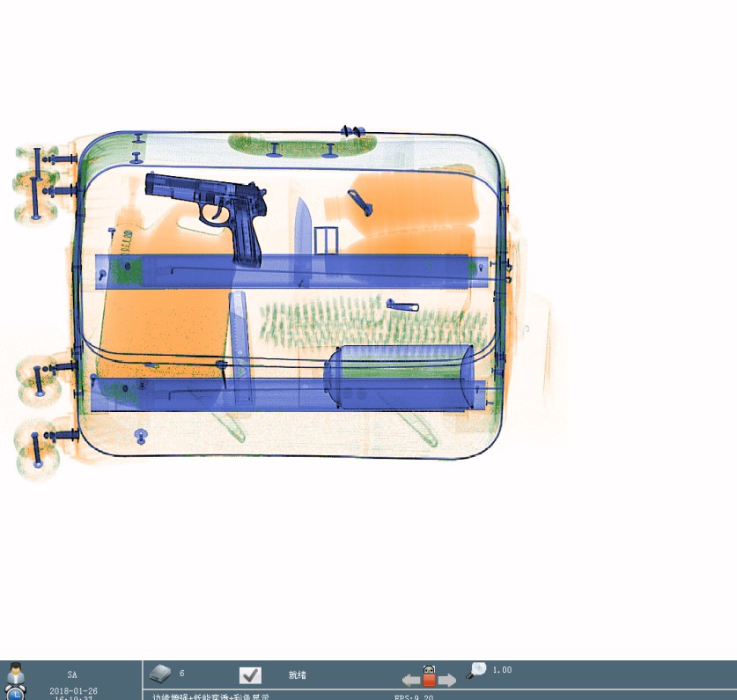737x700 pixels.
Task: Click the image storage disk icon
Action: coord(160,674)
